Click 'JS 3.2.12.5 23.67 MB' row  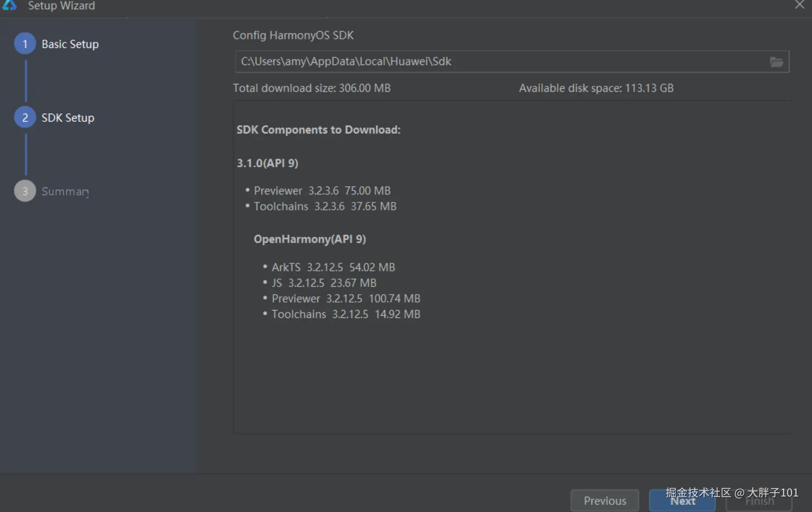pos(324,283)
